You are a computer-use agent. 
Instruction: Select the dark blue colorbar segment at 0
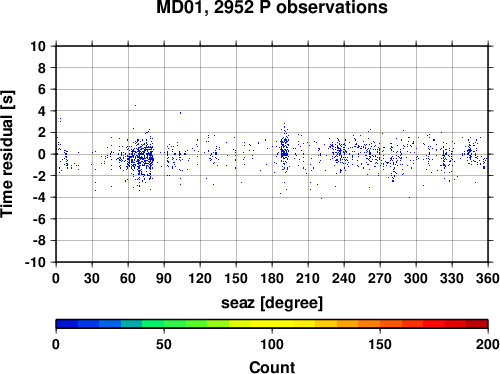(67, 324)
